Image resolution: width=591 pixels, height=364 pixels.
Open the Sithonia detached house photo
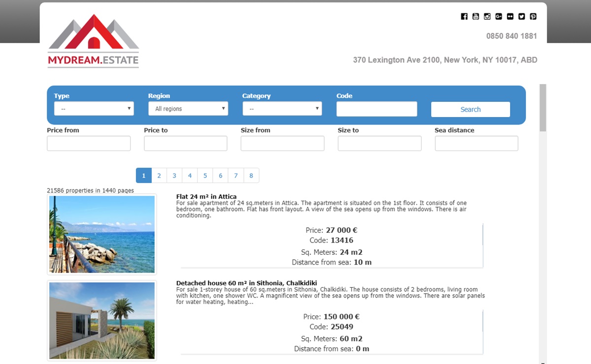point(102,321)
